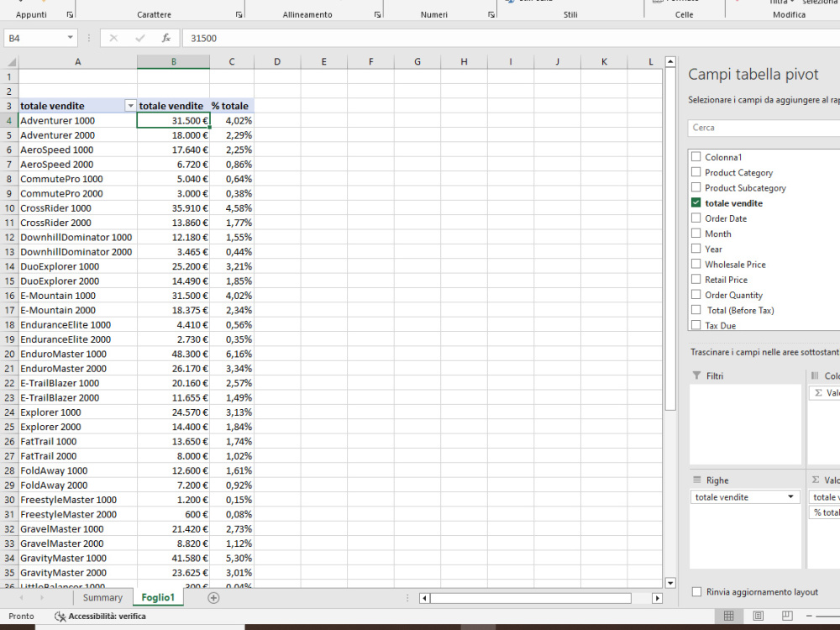Select row 10 header
This screenshot has width=840, height=630.
point(9,207)
